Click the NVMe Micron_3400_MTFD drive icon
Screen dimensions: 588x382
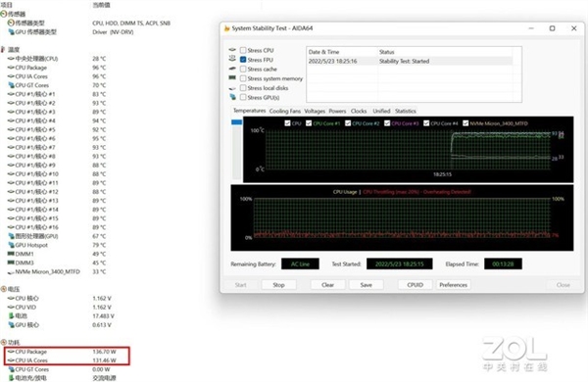click(11, 272)
